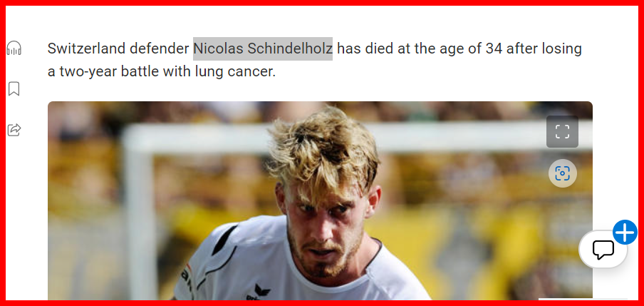
Task: Launch visual search on the photo
Action: click(x=562, y=173)
